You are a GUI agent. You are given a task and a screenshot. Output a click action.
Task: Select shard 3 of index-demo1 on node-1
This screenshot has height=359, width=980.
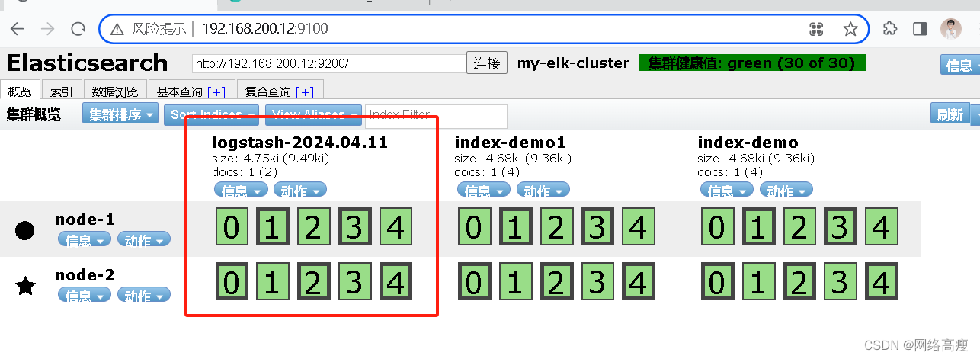[597, 227]
